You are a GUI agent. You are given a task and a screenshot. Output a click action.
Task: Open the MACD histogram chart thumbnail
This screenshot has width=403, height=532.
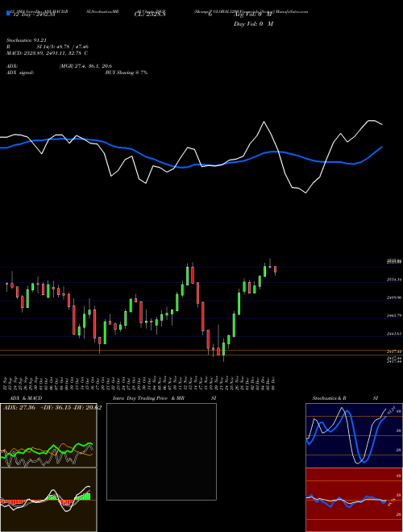point(48,500)
